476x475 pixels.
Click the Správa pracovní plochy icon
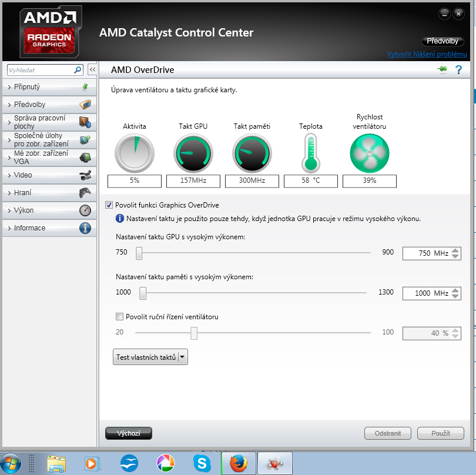click(x=85, y=122)
